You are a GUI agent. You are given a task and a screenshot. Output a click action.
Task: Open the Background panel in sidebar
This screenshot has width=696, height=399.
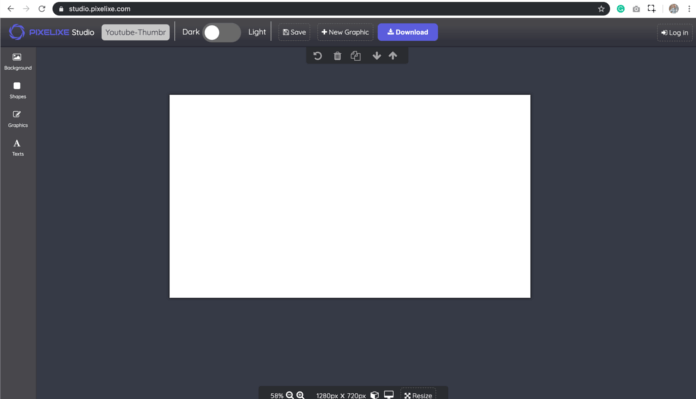pos(18,61)
